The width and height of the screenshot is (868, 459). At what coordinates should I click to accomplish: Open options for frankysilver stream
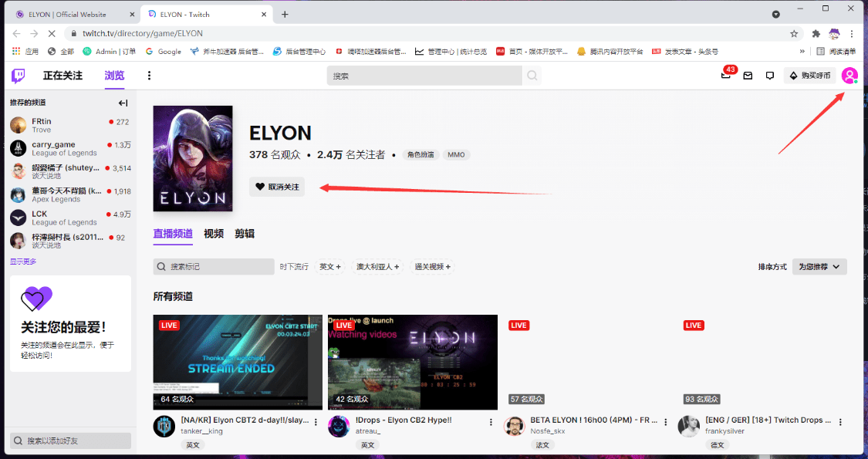point(840,422)
